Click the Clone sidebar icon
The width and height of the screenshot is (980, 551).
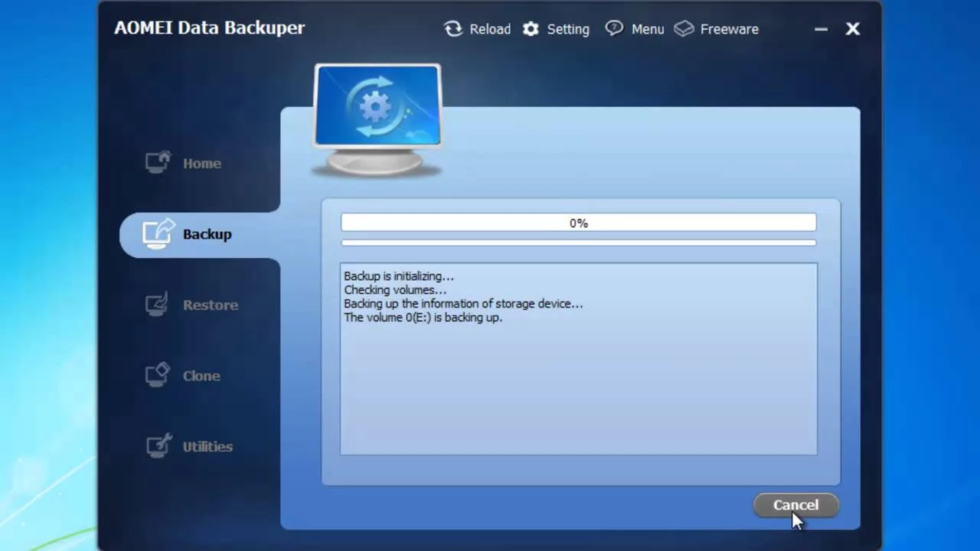[158, 375]
